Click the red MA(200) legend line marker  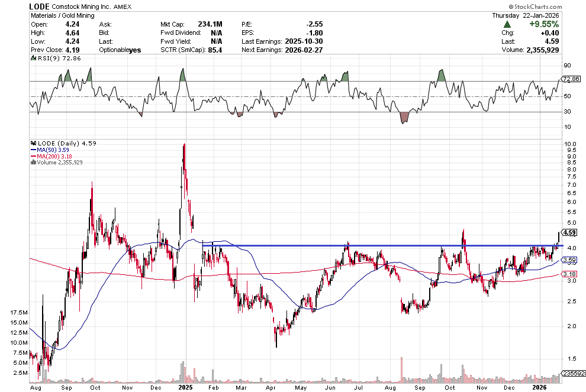coord(33,157)
